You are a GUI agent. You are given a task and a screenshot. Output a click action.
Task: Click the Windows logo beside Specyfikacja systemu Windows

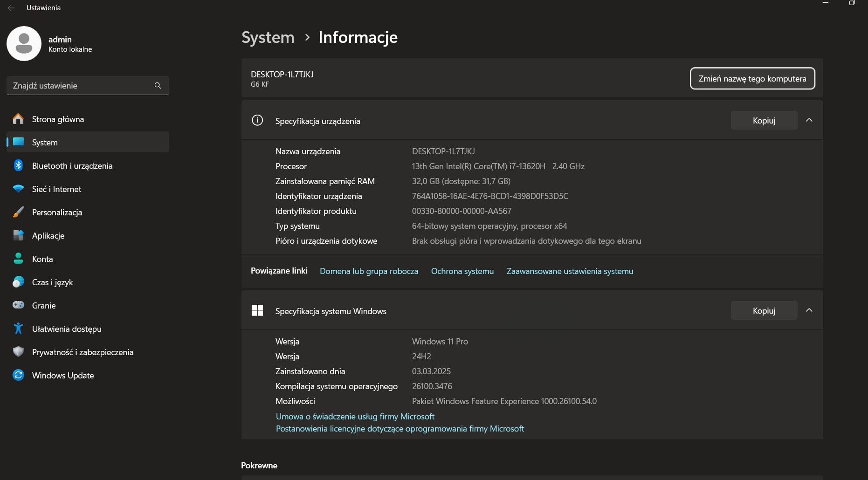pyautogui.click(x=257, y=310)
